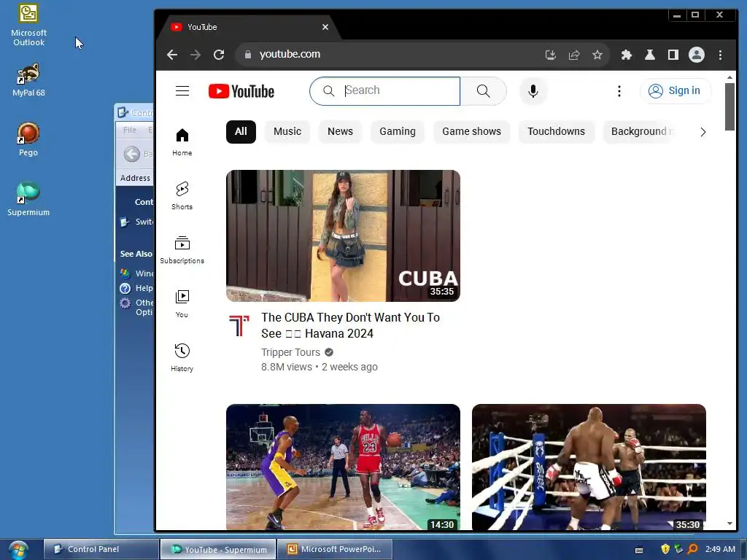Click the install app icon in address bar
747x560 pixels.
[x=551, y=55]
